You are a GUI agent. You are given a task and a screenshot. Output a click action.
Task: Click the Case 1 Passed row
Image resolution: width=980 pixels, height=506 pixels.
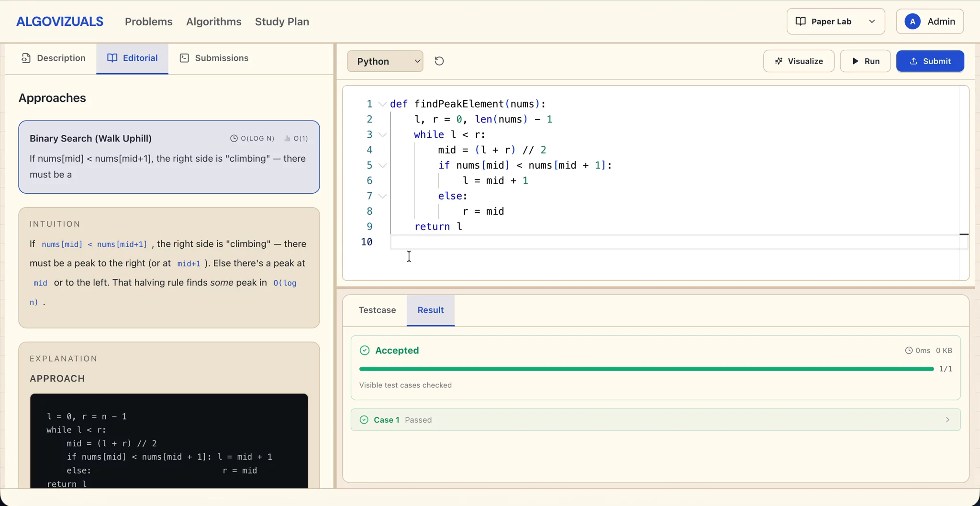pyautogui.click(x=656, y=420)
